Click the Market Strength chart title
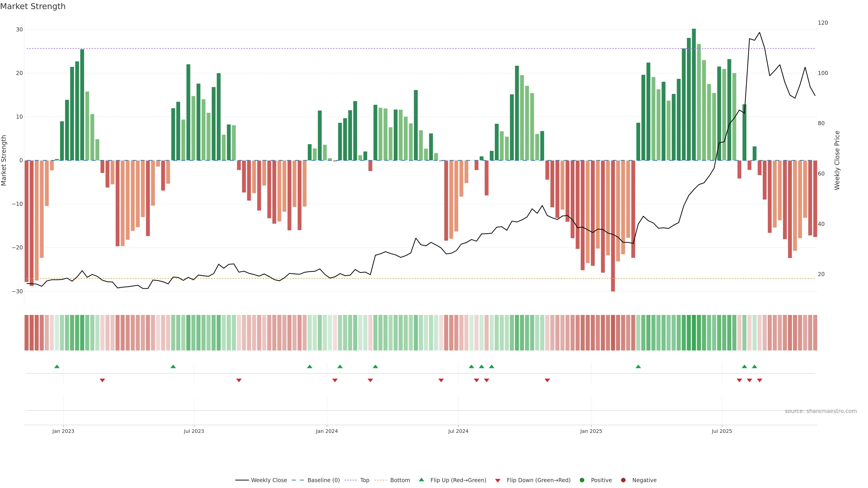The width and height of the screenshot is (868, 488). pos(33,6)
